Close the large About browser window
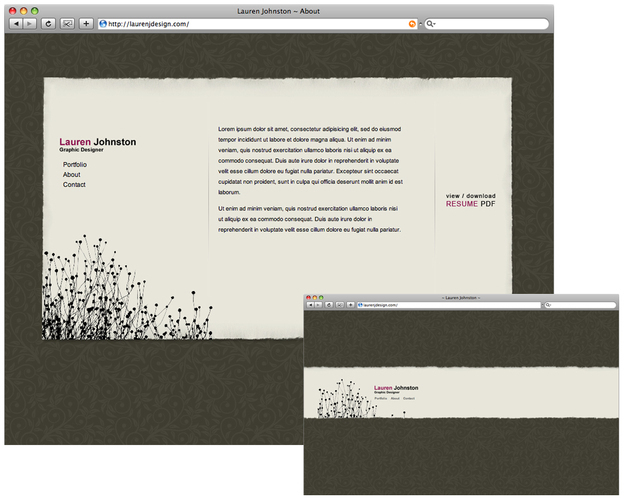This screenshot has width=624, height=500. click(12, 11)
